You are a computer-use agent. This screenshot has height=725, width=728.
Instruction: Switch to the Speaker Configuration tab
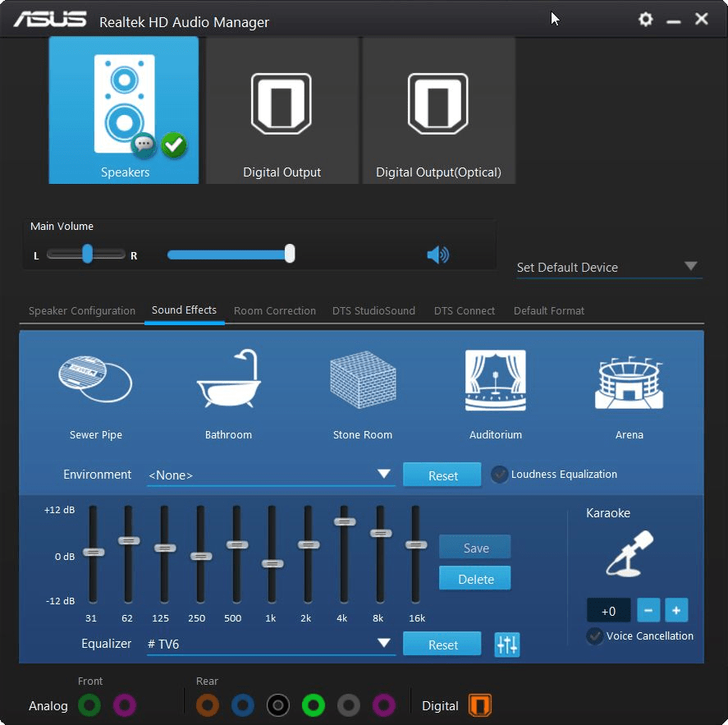pos(82,310)
